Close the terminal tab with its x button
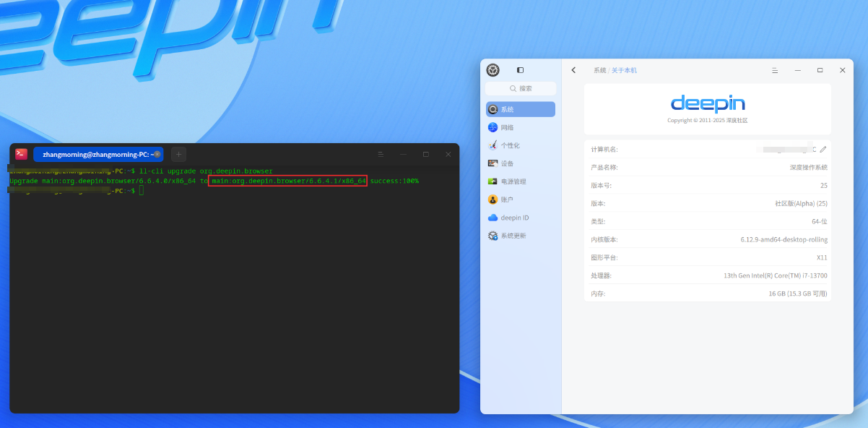 point(157,154)
